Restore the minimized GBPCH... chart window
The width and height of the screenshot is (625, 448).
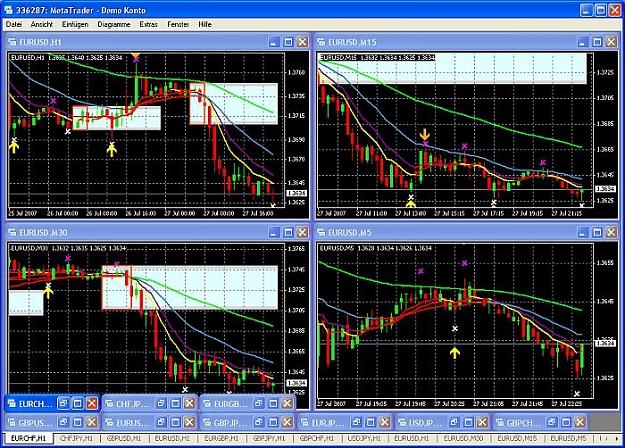coord(552,422)
